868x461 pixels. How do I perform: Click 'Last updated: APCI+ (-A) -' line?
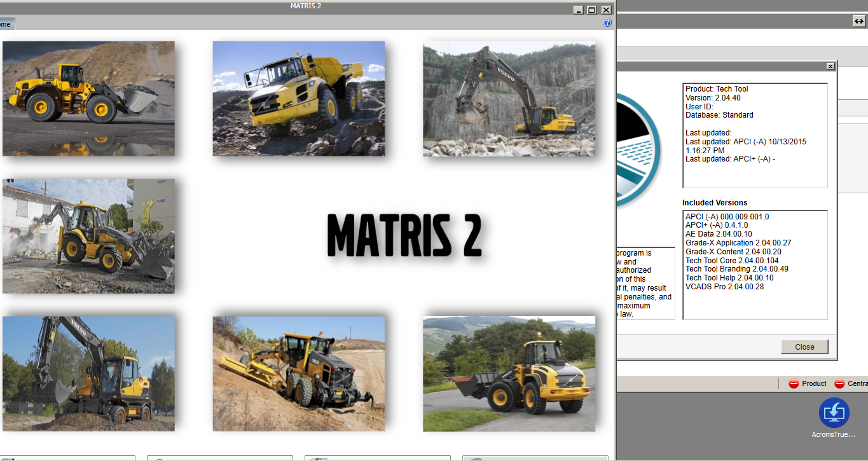point(730,159)
